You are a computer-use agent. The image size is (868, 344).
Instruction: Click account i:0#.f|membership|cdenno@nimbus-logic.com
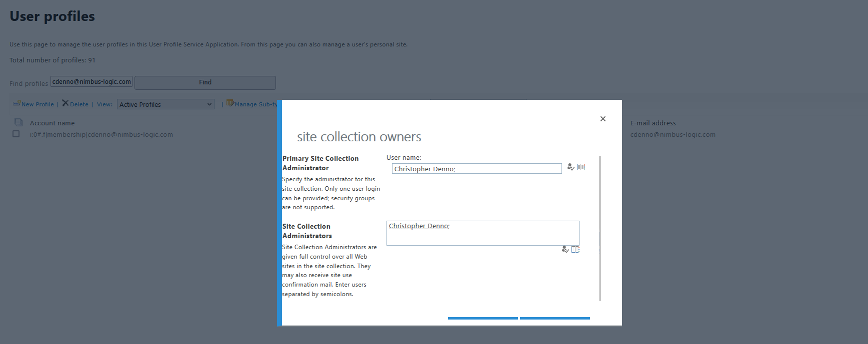click(101, 134)
